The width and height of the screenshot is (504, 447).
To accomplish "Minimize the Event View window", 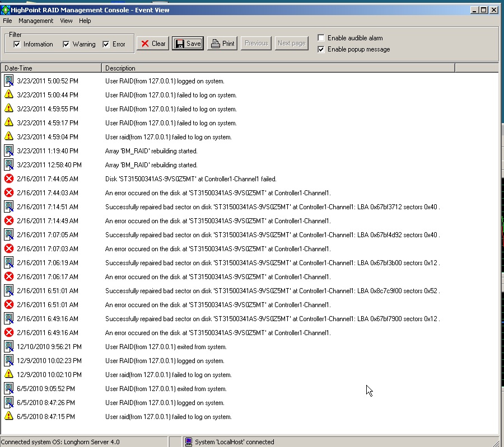I will coord(474,10).
